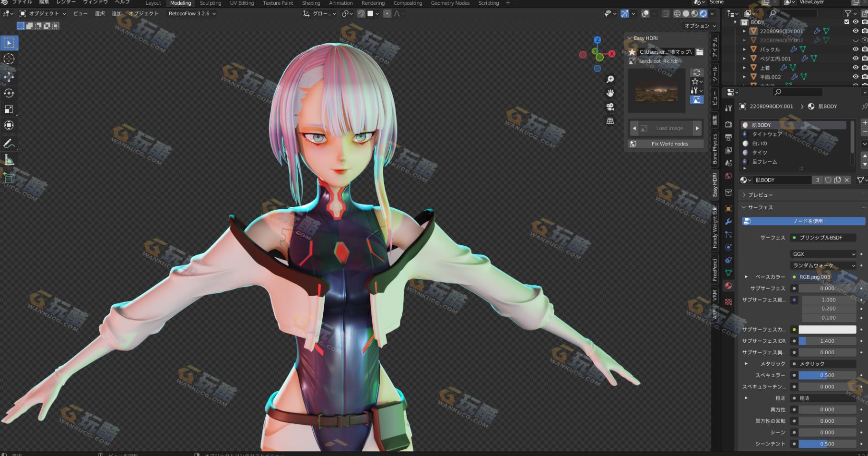
Task: Click the blue Z axis gizmo
Action: [597, 40]
